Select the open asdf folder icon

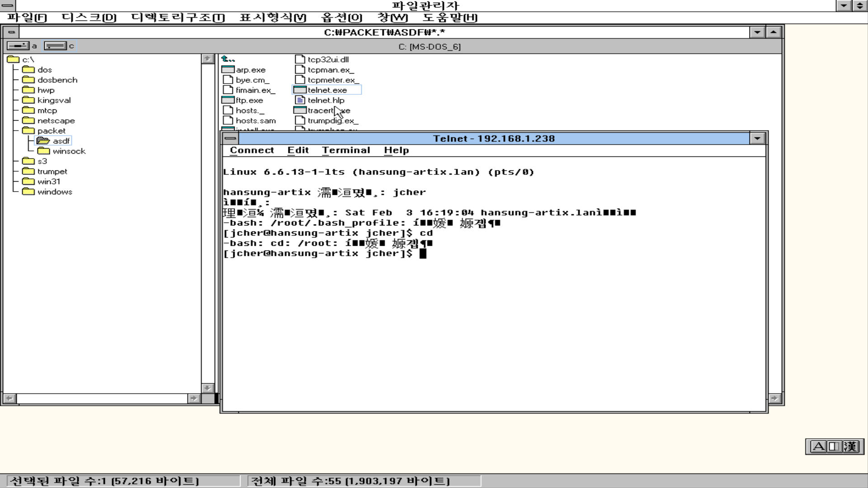coord(43,141)
